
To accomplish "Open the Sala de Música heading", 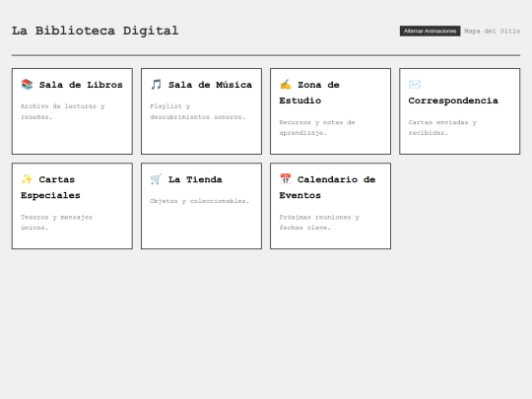I will click(201, 85).
